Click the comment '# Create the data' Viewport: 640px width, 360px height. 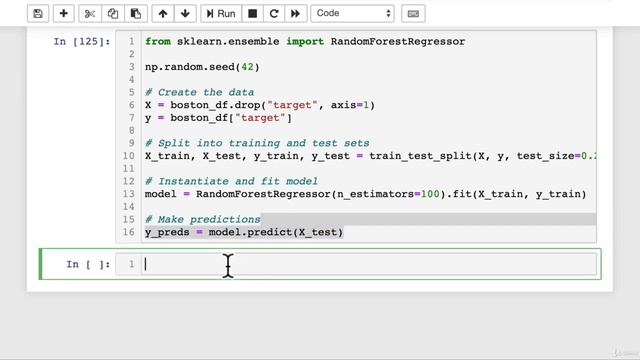[200, 92]
